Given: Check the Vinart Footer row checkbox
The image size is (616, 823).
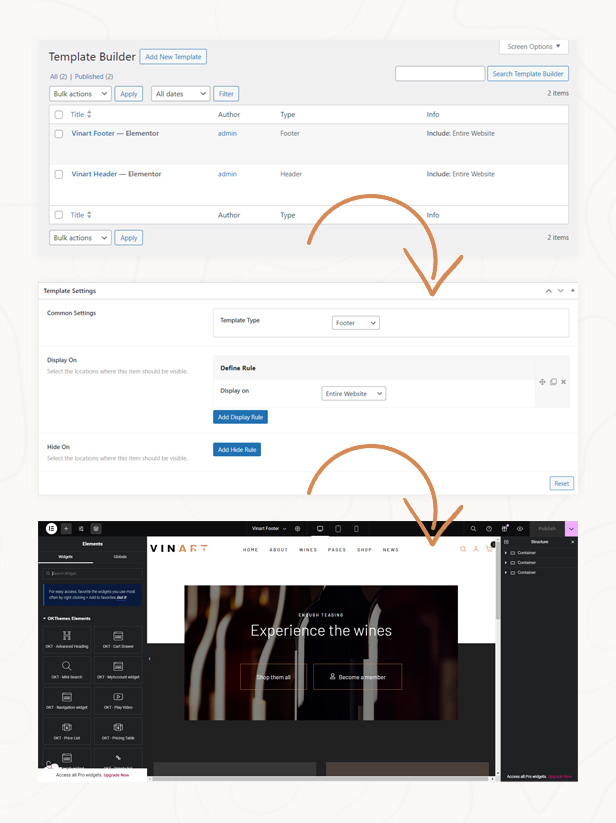Looking at the screenshot, I should point(59,134).
